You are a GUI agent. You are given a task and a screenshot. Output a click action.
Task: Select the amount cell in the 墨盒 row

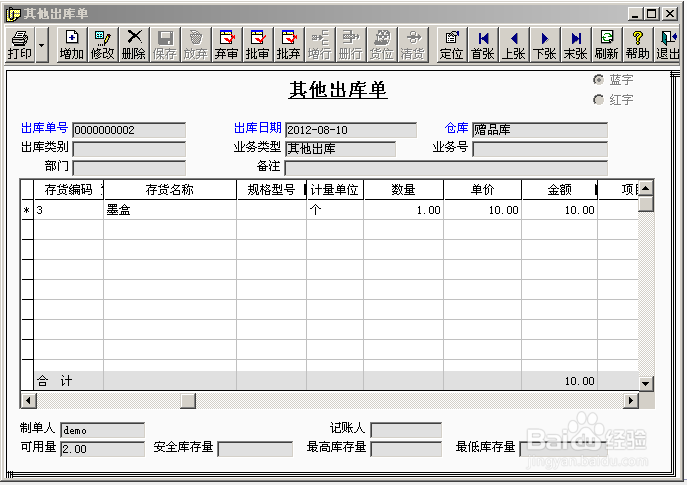pos(560,210)
